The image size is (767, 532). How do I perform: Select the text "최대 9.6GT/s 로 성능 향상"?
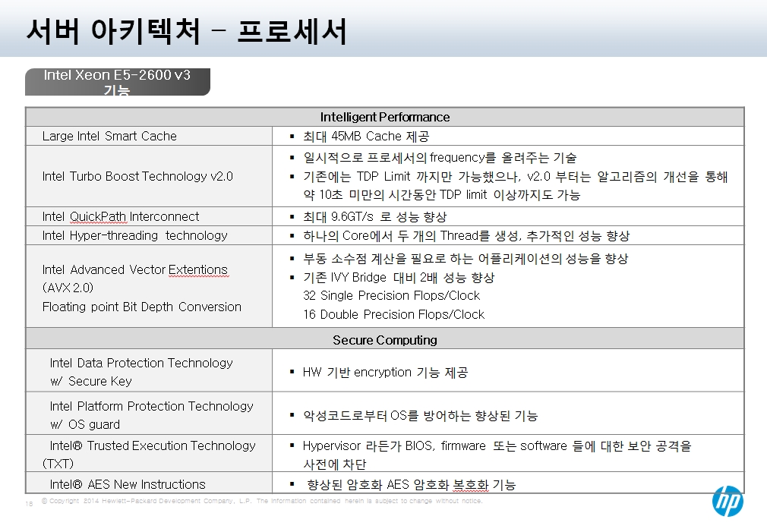(x=374, y=216)
